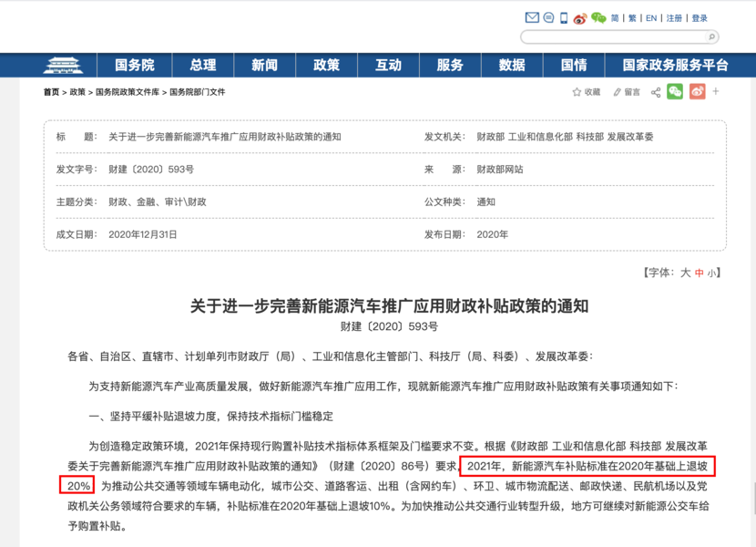Open 留言 leave a message link
This screenshot has width=756, height=547.
click(x=627, y=92)
